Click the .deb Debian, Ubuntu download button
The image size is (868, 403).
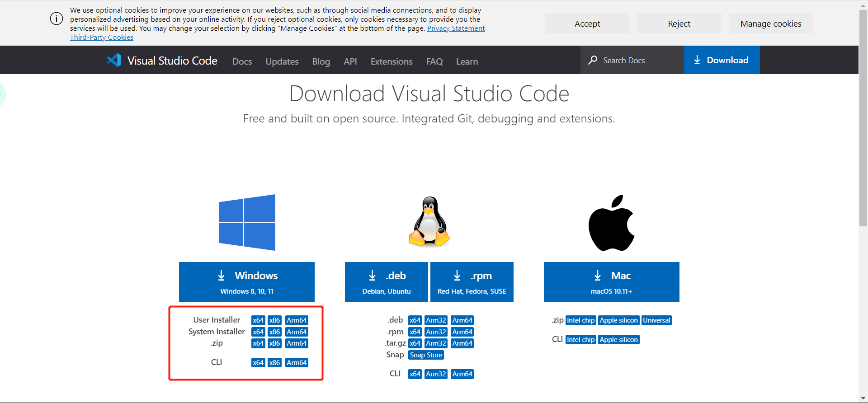(x=387, y=282)
